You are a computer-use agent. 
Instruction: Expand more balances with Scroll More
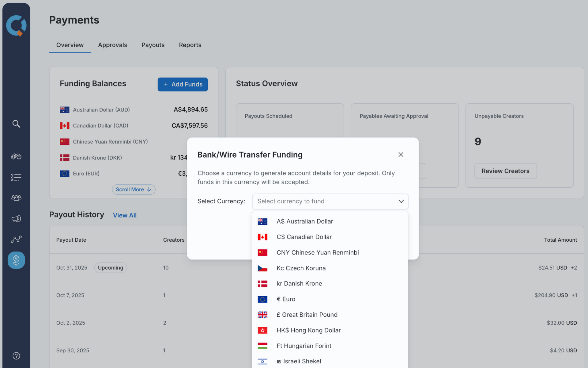(x=134, y=189)
